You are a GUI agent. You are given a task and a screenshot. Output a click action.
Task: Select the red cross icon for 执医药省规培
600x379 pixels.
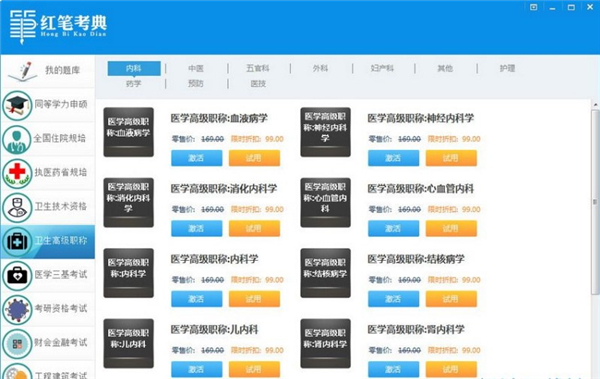tap(17, 174)
